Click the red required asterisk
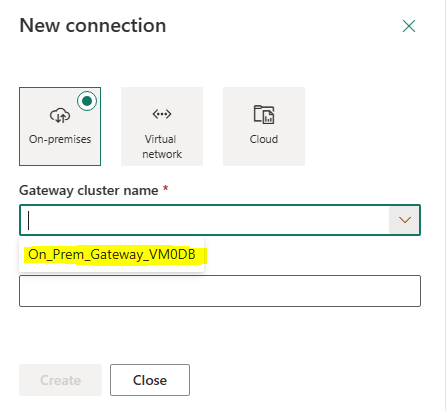Screen dimensions: 446x411 (165, 188)
